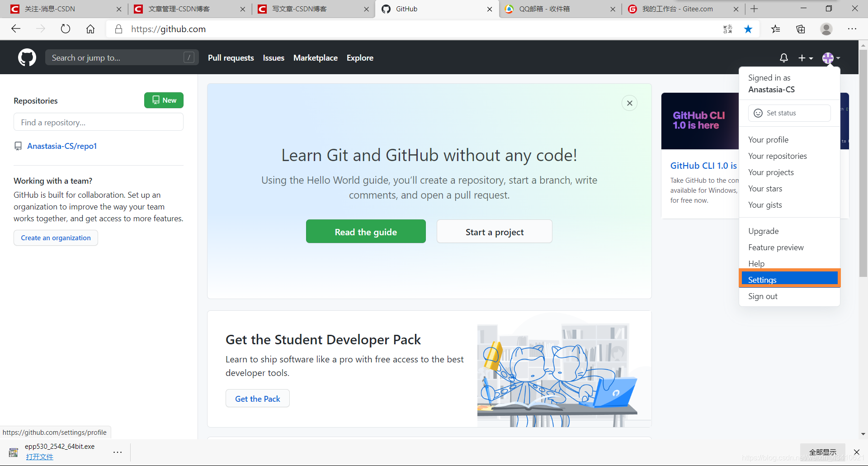Select Your repositories in the menu
The height and width of the screenshot is (466, 868).
tap(789, 156)
